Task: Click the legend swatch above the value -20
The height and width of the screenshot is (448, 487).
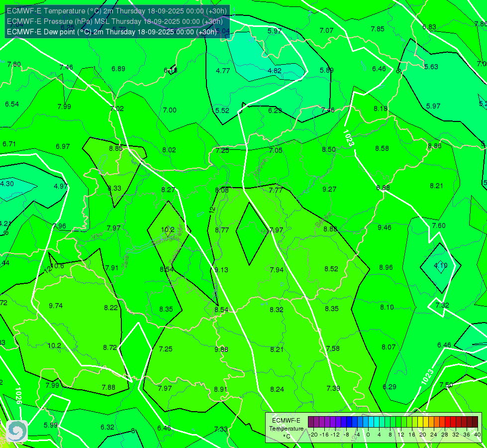Action: 311,422
